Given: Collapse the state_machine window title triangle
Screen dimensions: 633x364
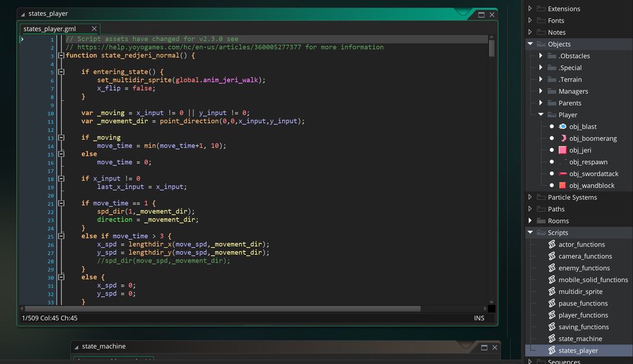Looking at the screenshot, I should tap(77, 347).
